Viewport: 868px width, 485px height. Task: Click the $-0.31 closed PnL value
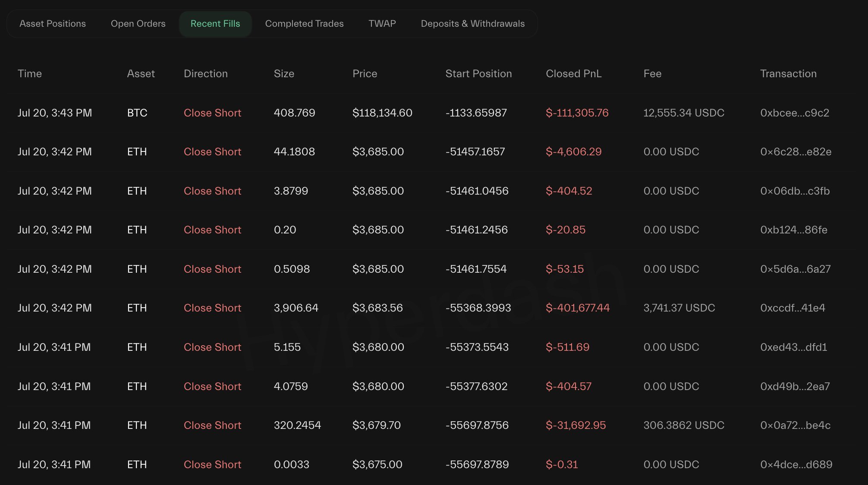point(562,465)
